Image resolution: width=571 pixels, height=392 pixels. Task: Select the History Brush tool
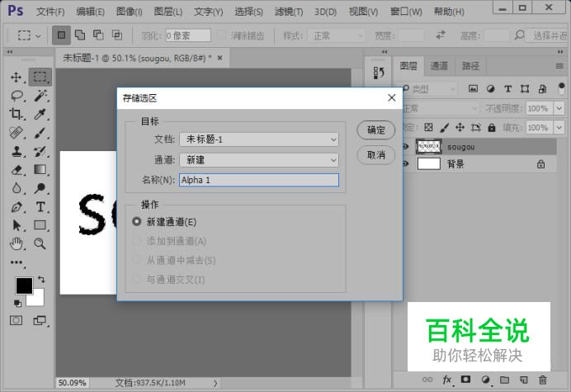40,151
